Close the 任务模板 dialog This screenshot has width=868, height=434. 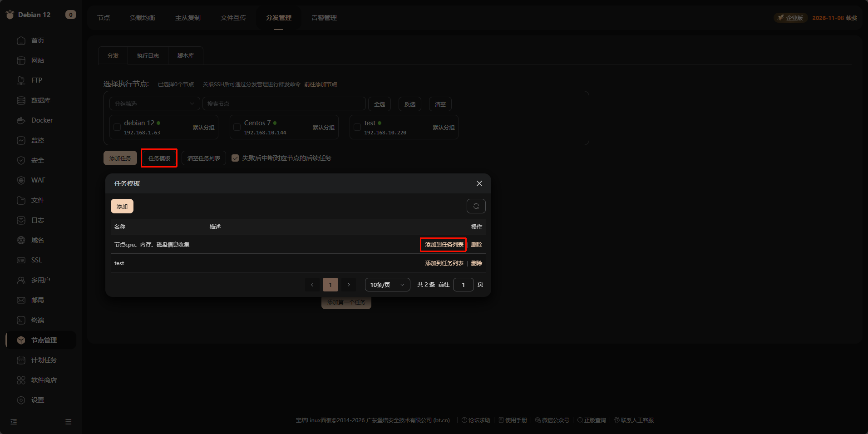(479, 183)
